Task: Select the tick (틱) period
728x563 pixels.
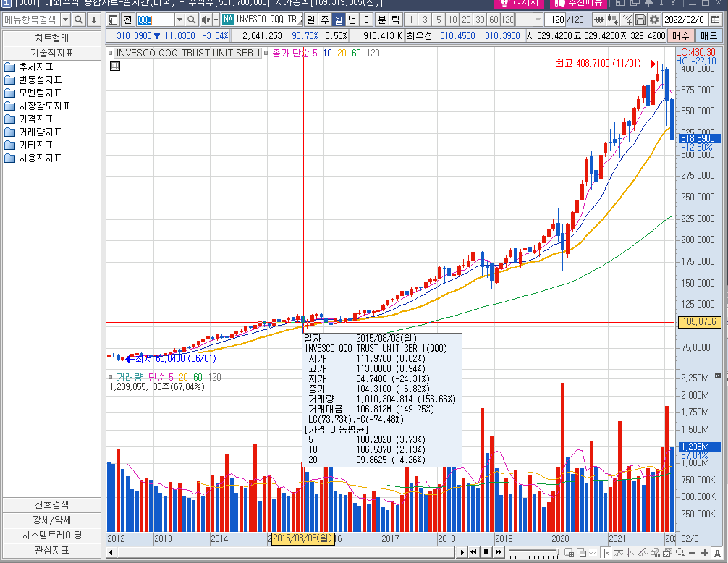Action: [396, 20]
